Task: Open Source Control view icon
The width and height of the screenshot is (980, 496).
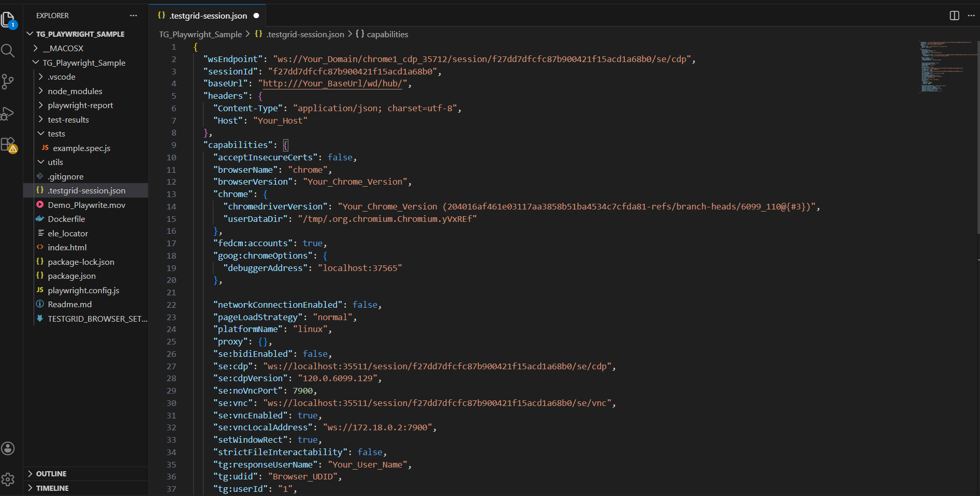Action: (x=8, y=82)
